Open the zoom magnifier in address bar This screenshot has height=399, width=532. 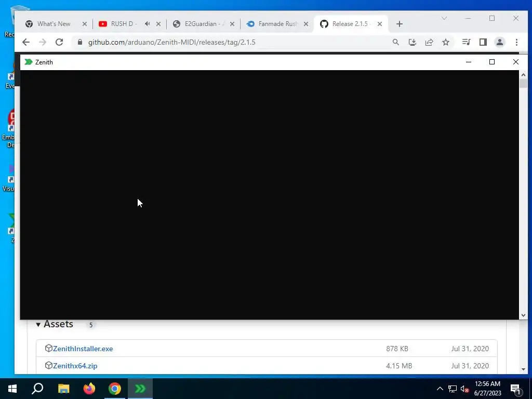(395, 42)
